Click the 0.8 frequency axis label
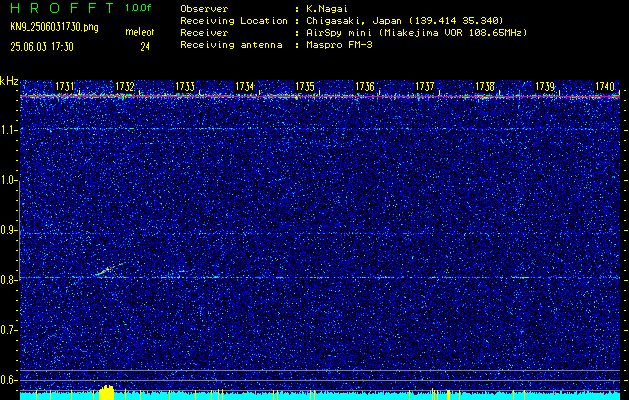 coord(9,280)
